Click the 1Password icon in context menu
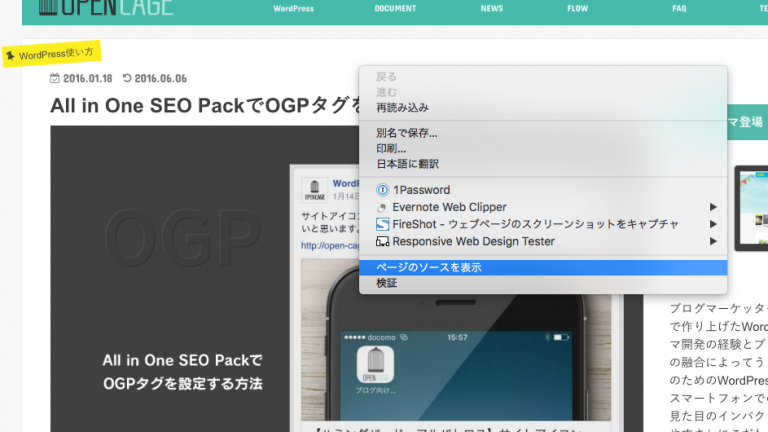This screenshot has height=432, width=768. pyautogui.click(x=383, y=190)
